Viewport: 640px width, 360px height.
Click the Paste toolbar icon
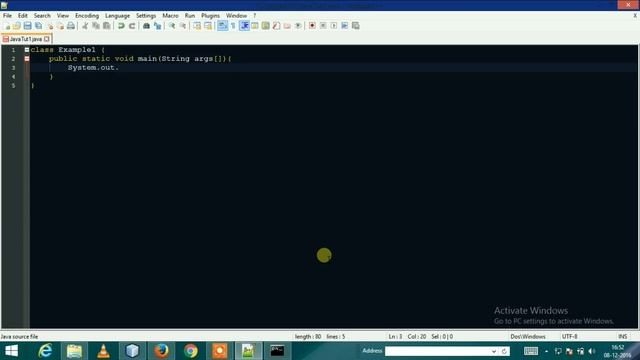pos(107,26)
